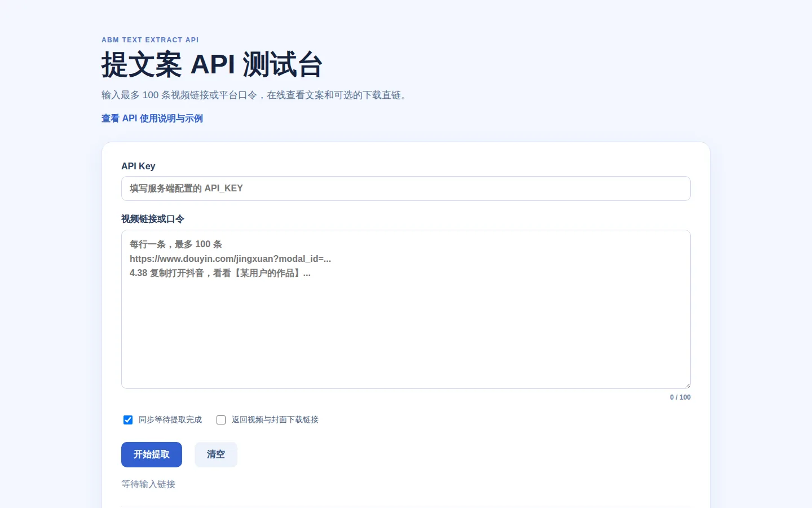Select the 0 / 100 counter text
Viewport: 812px width, 508px height.
(x=680, y=397)
